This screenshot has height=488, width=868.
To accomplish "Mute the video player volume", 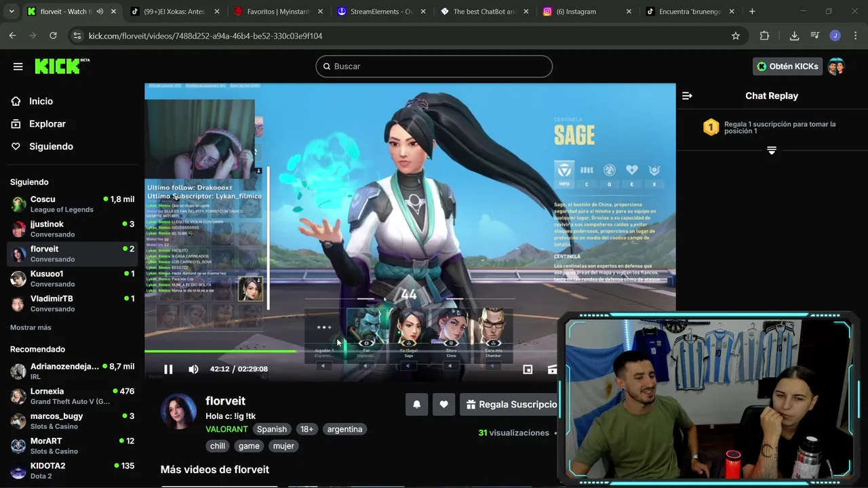I will 193,369.
